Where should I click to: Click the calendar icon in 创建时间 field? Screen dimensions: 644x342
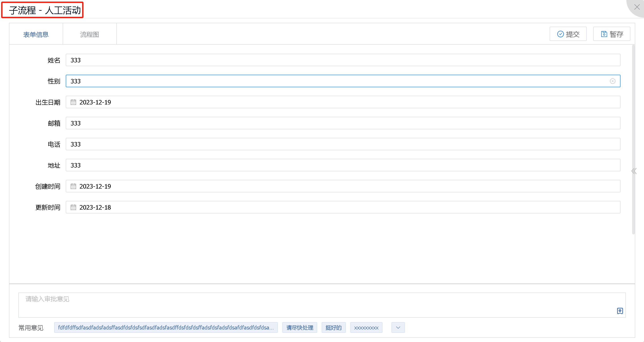click(x=73, y=186)
